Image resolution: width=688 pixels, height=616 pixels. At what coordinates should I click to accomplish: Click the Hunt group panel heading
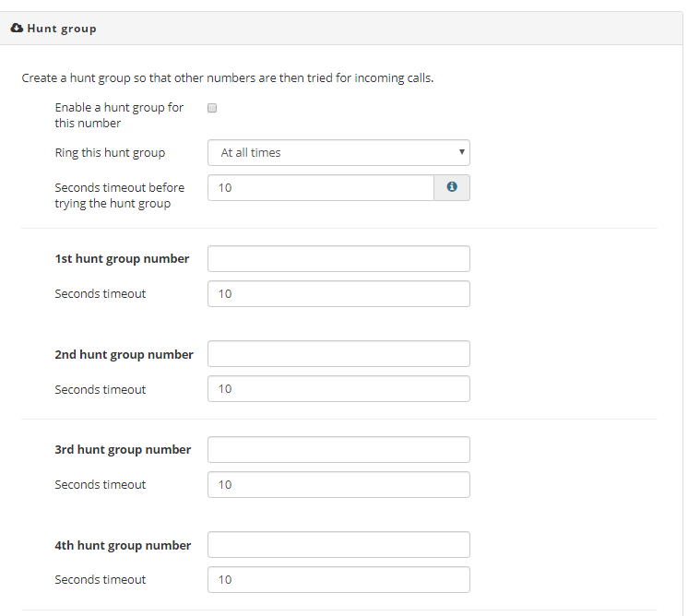(x=62, y=29)
